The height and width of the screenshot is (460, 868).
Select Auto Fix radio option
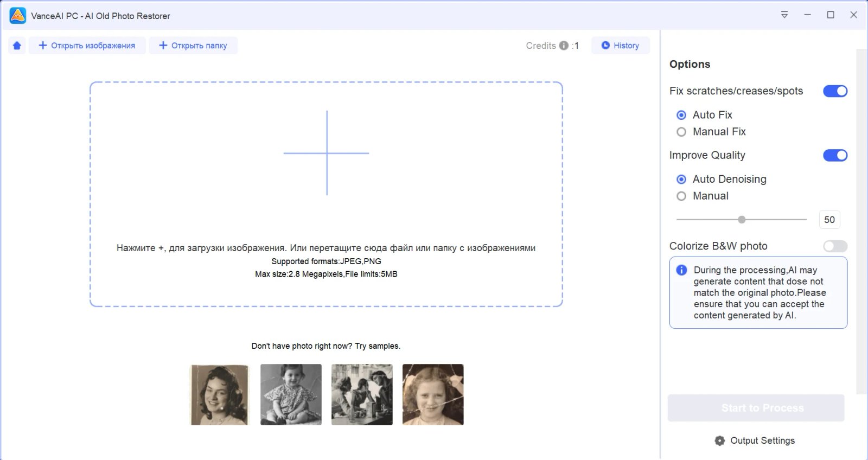coord(681,115)
